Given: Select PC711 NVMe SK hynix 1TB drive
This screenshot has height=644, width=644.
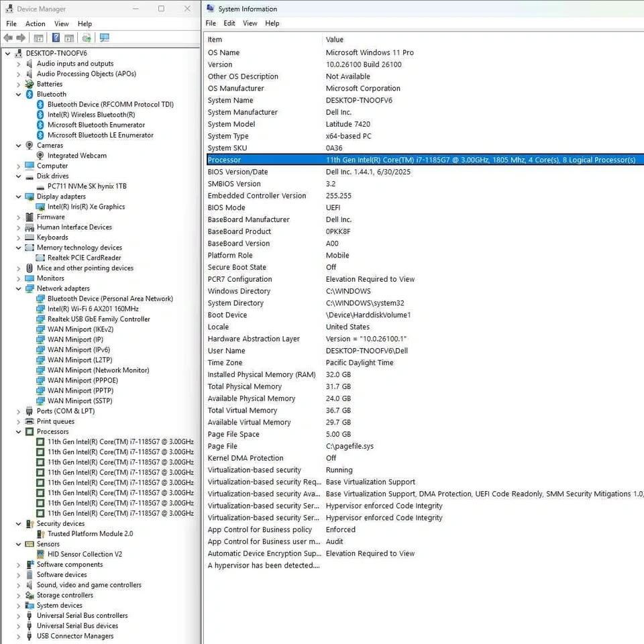Looking at the screenshot, I should pyautogui.click(x=87, y=186).
